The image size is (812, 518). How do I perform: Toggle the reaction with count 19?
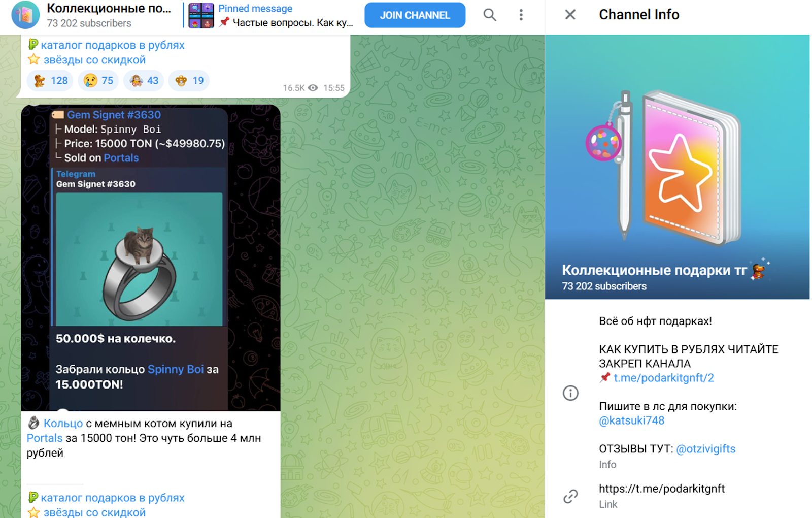point(189,81)
